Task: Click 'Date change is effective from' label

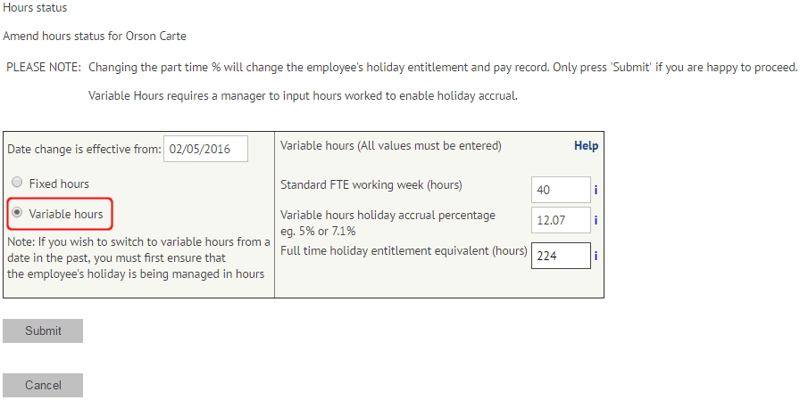Action: tap(84, 149)
